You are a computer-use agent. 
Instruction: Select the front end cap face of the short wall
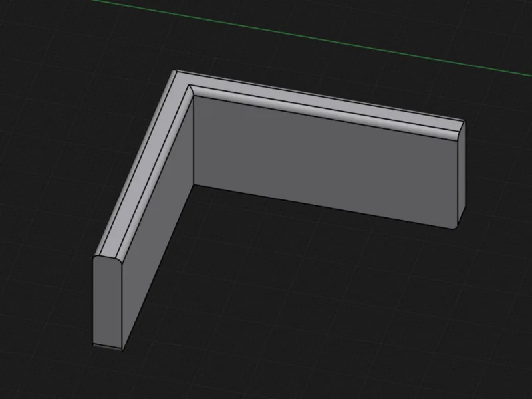(107, 302)
